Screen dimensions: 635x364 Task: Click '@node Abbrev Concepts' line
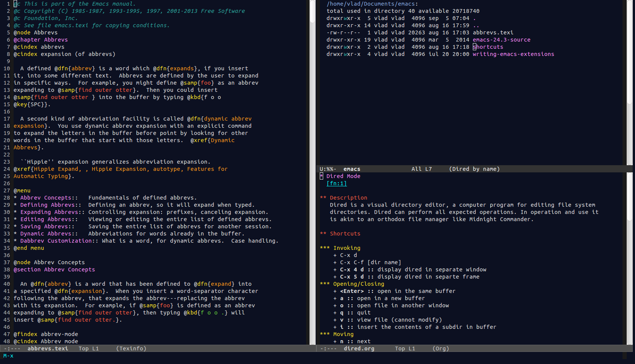tap(49, 262)
